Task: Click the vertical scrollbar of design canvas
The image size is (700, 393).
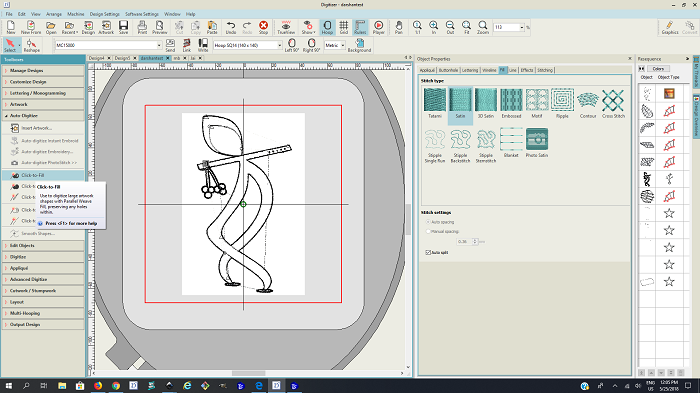Action: click(x=408, y=219)
